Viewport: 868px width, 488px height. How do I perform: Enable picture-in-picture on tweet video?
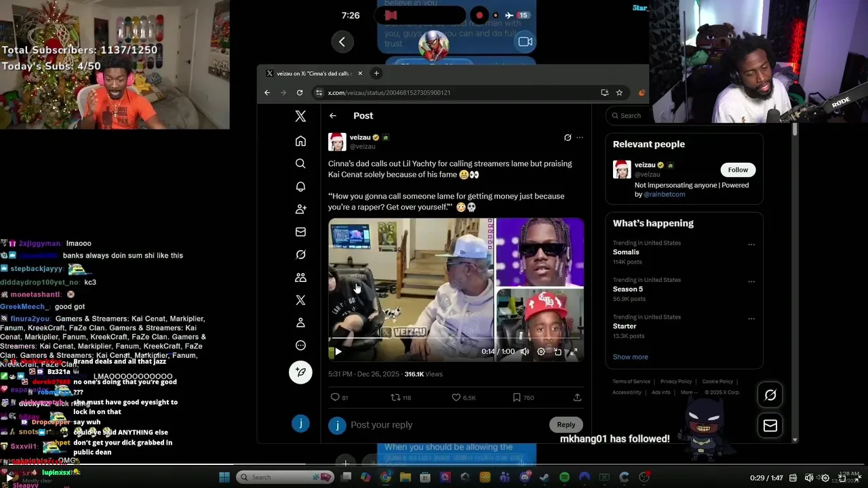(x=557, y=351)
